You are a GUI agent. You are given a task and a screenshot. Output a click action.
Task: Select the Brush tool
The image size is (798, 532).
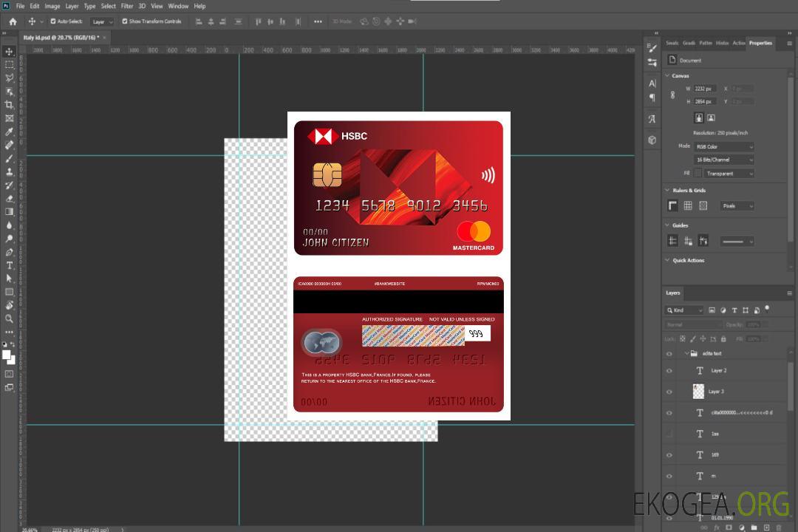coord(9,158)
